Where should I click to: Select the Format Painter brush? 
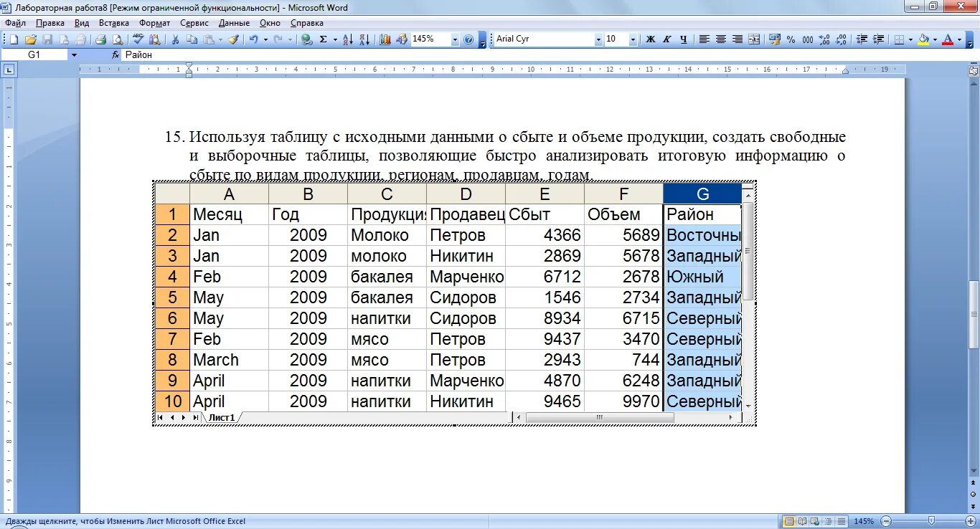(233, 39)
